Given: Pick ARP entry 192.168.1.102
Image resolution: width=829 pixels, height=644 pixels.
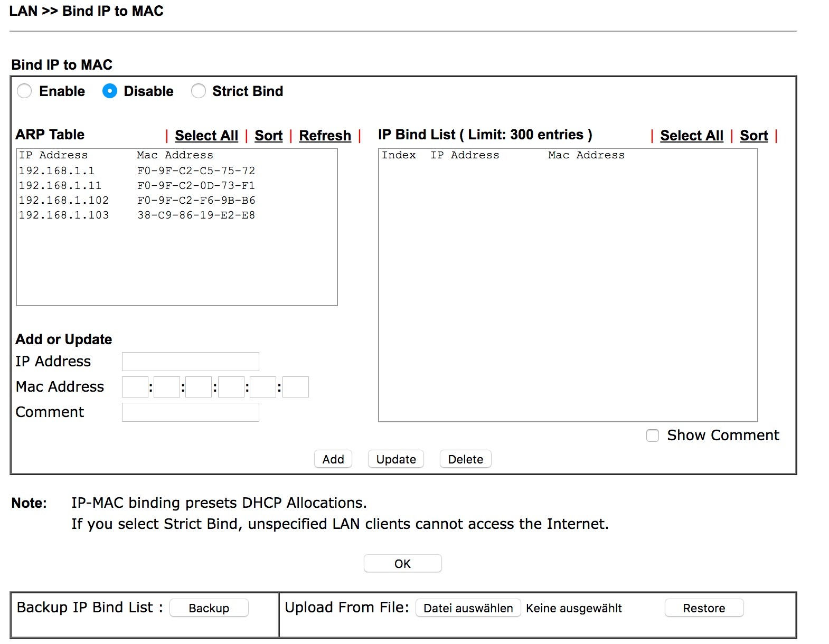Looking at the screenshot, I should tap(137, 201).
